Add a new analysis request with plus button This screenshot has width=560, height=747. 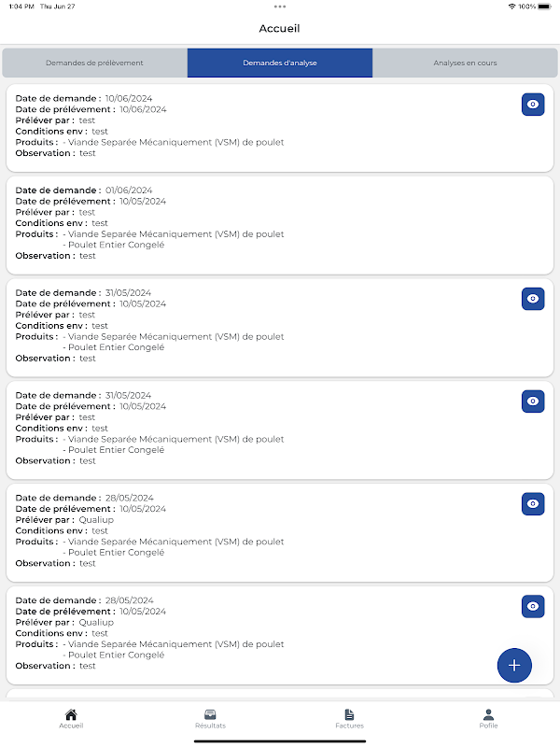(514, 665)
